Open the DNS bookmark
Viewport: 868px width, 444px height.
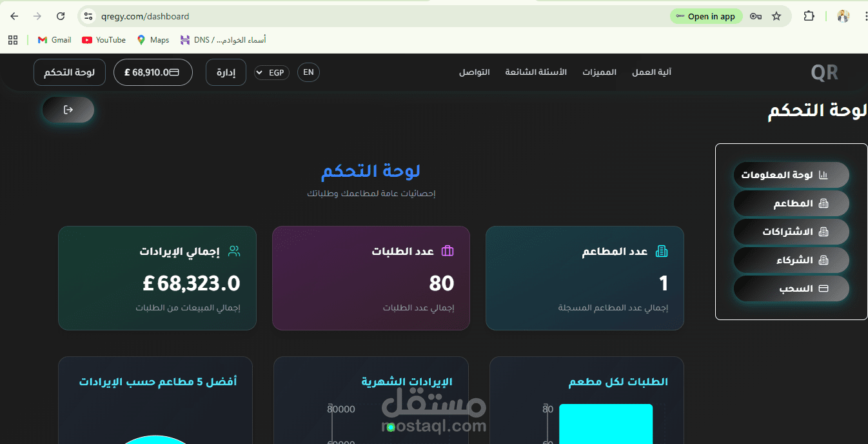click(223, 40)
